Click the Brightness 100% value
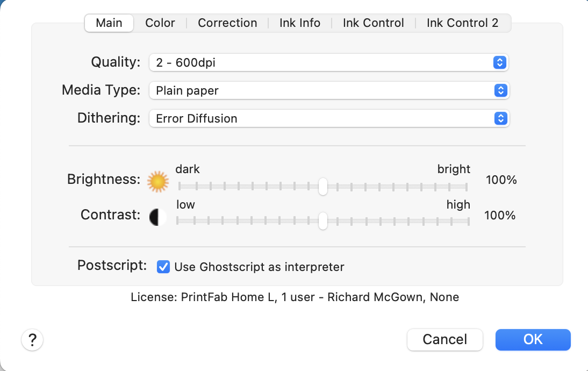Image resolution: width=588 pixels, height=371 pixels. pyautogui.click(x=501, y=180)
